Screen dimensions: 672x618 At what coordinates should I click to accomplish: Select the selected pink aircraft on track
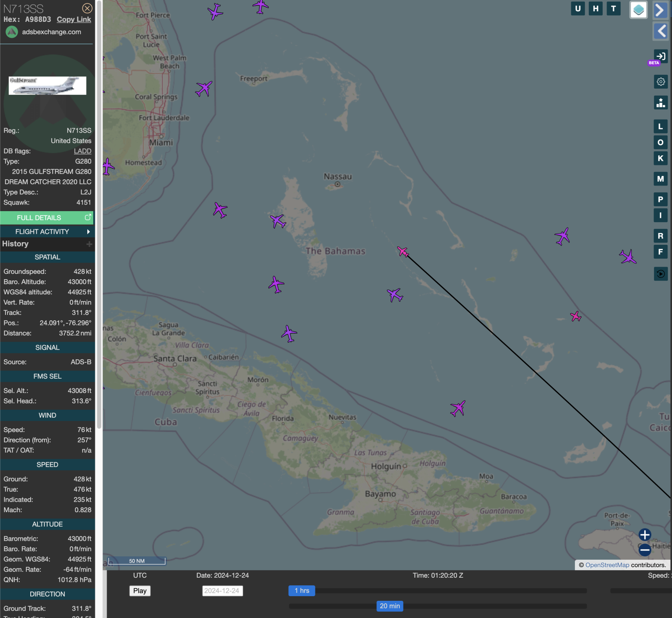(x=403, y=251)
